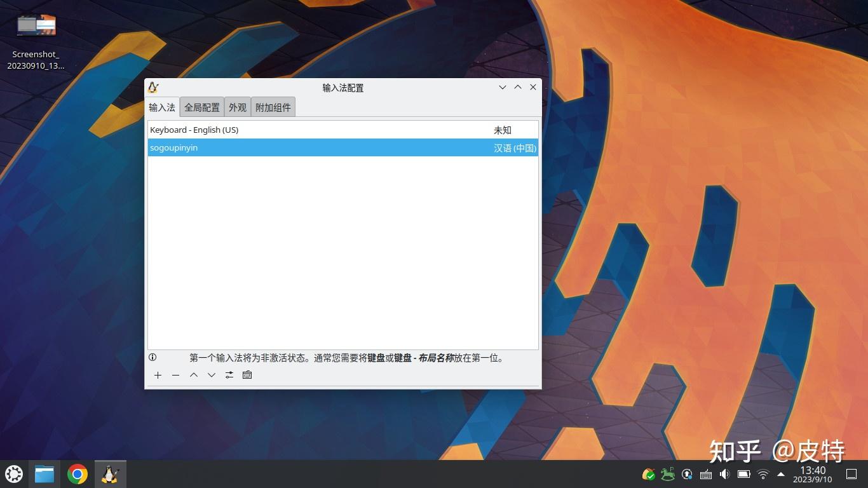Viewport: 868px width, 488px height.
Task: Click the keyboard input method tray icon
Action: coord(705,474)
